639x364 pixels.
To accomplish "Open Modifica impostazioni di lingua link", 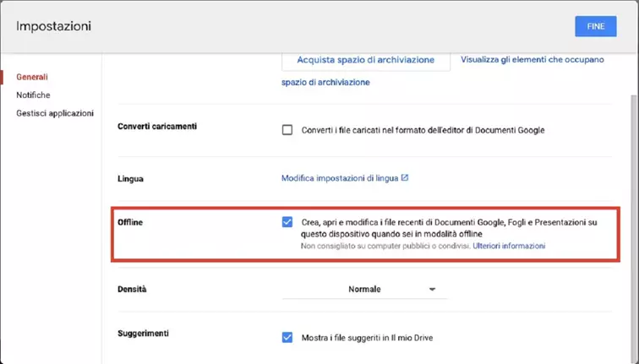I will tap(340, 178).
